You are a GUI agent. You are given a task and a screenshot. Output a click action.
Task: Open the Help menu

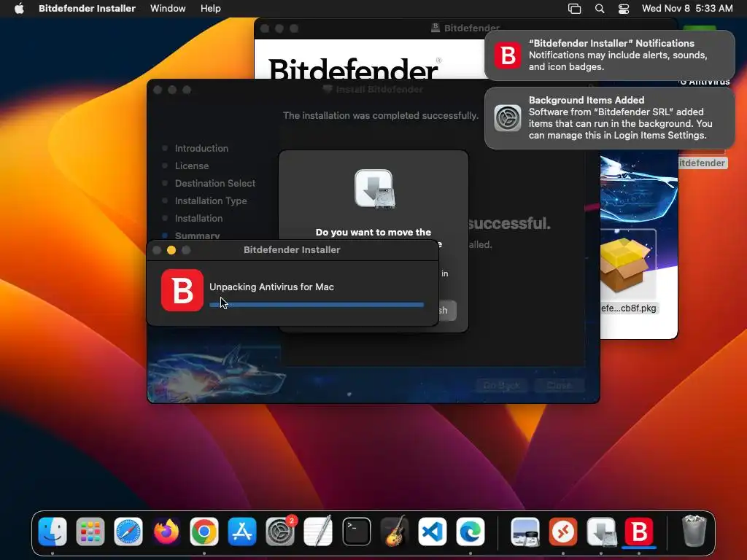211,9
